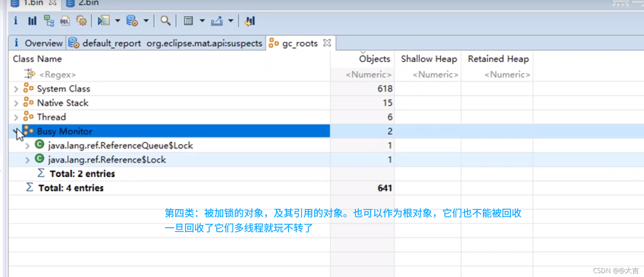
Task: Switch to the Overview tab
Action: pyautogui.click(x=38, y=43)
